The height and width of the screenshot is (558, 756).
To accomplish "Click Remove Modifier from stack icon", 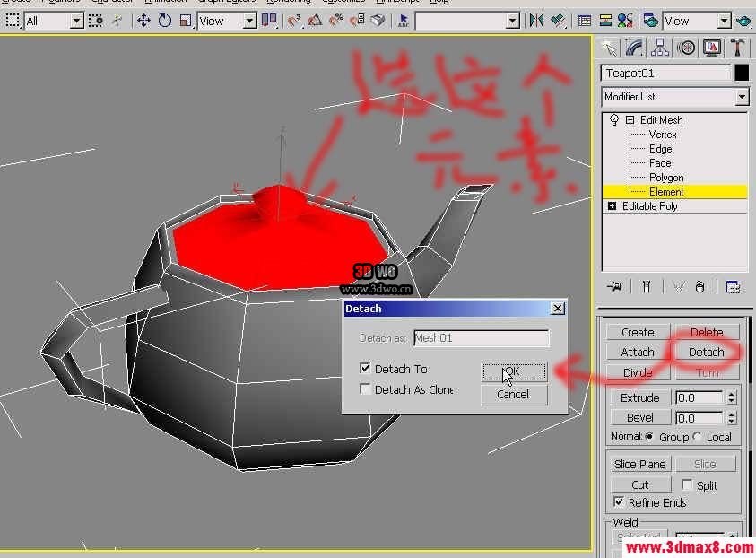I will [700, 286].
